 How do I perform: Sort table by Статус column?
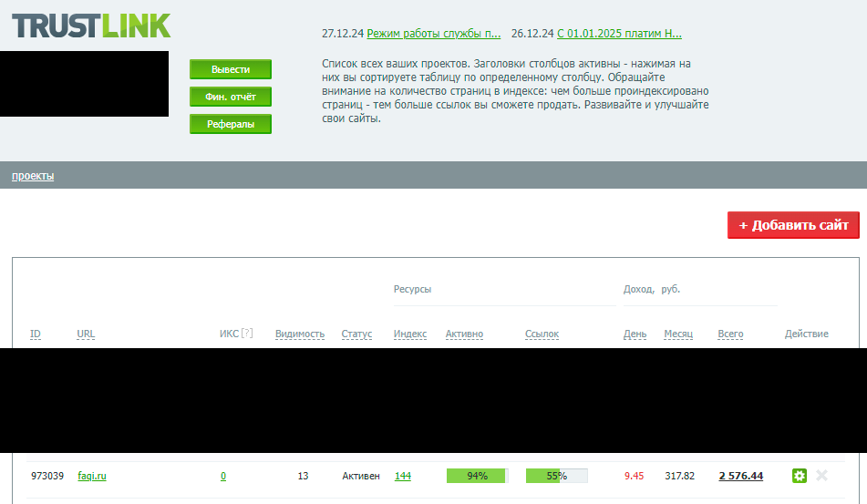356,334
